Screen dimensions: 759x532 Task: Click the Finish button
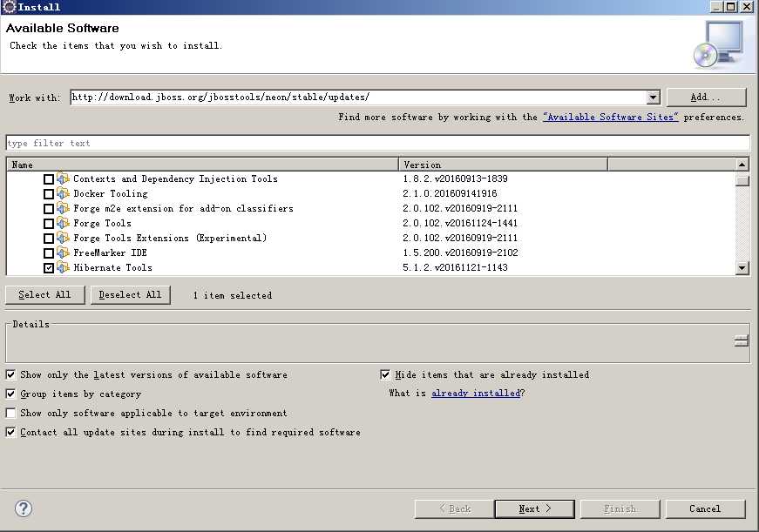tap(620, 508)
